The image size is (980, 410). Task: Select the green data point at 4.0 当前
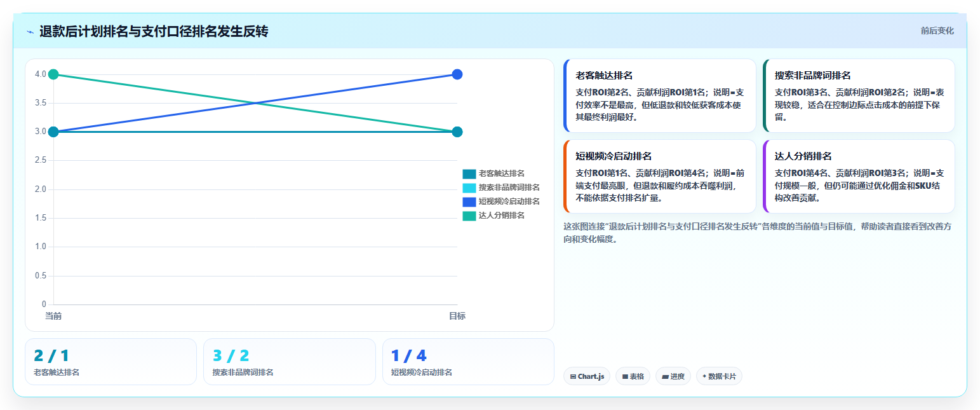pyautogui.click(x=53, y=74)
